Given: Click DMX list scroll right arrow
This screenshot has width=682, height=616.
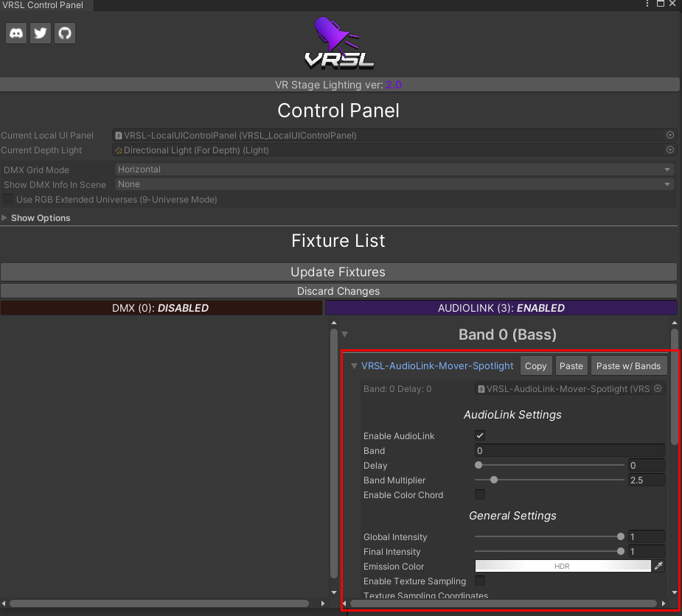Looking at the screenshot, I should tap(323, 603).
